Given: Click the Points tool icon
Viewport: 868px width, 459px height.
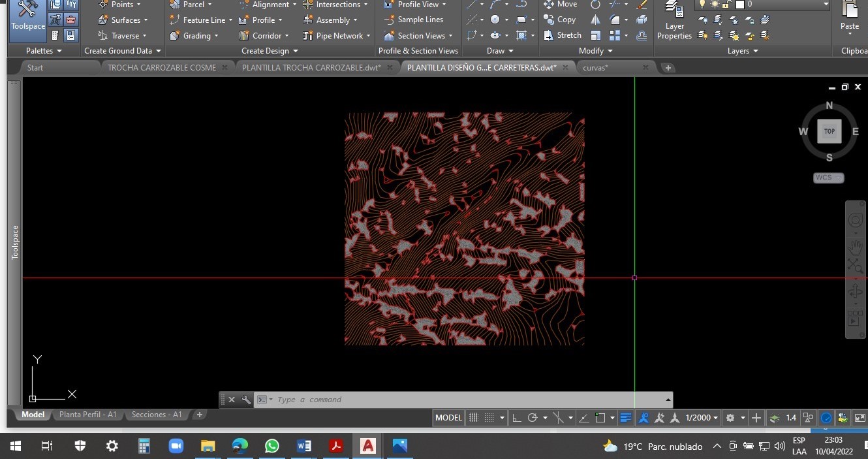Looking at the screenshot, I should point(103,5).
